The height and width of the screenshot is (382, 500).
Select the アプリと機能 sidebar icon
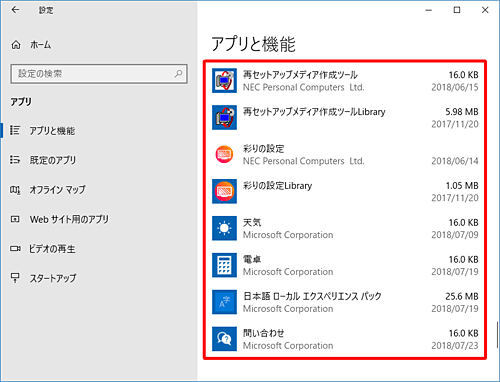(15, 130)
